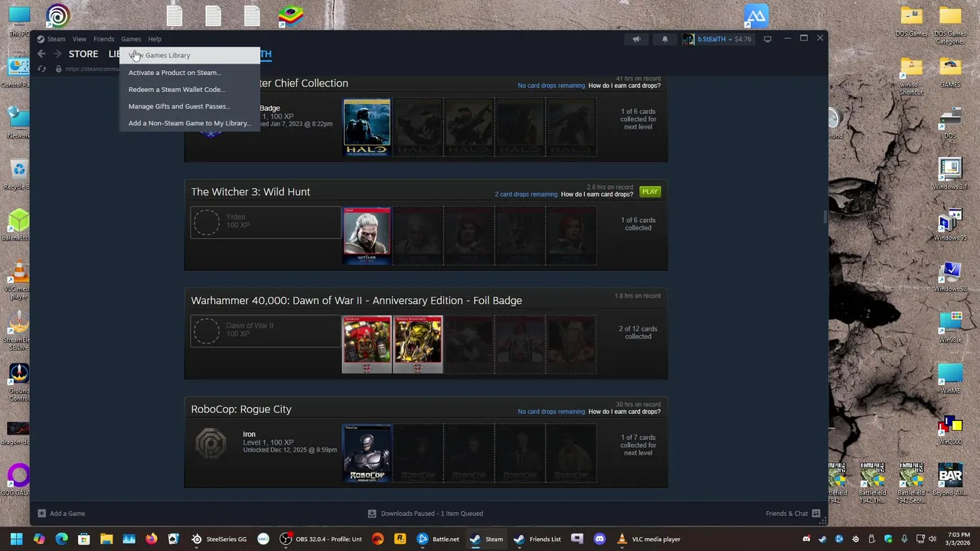
Task: Open RoboCop 'How do I earn card drops?' link
Action: click(624, 412)
